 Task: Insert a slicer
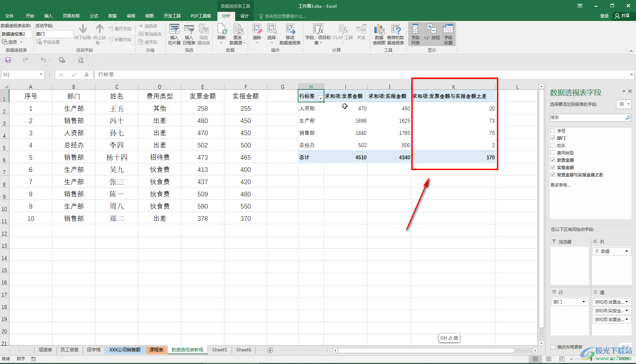click(x=174, y=34)
